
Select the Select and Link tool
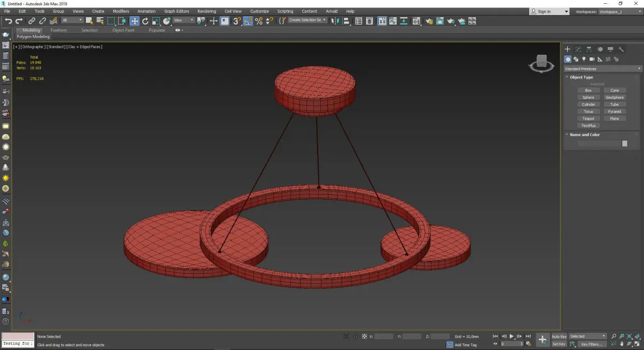32,21
